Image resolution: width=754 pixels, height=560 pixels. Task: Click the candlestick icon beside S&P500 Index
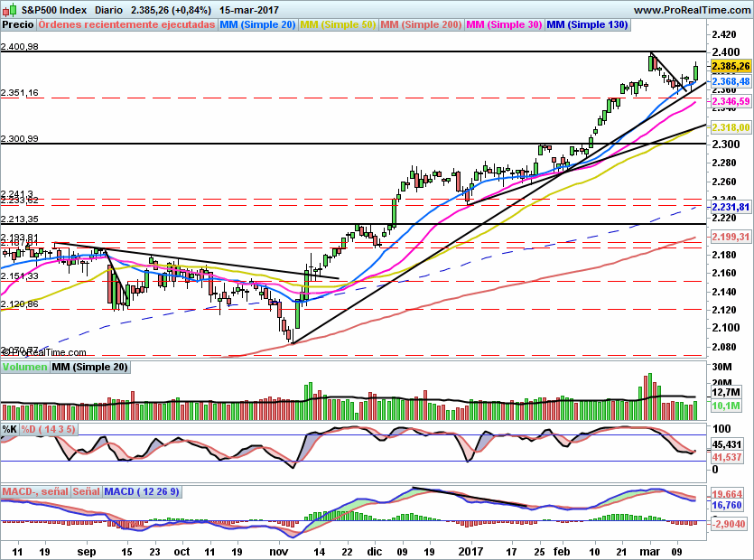coord(10,9)
